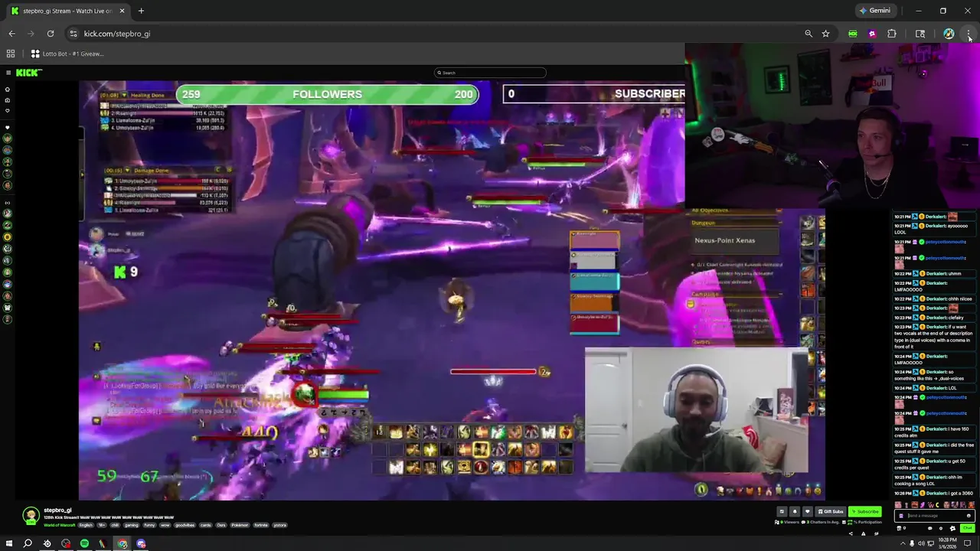
Task: View site information icon beside kick.com
Action: (x=73, y=34)
